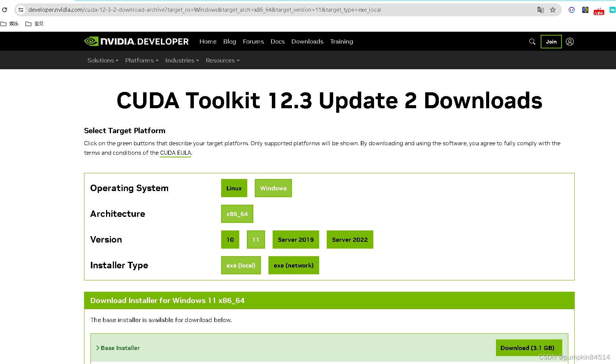Expand the Solutions dropdown
This screenshot has height=364, width=616.
tap(103, 60)
